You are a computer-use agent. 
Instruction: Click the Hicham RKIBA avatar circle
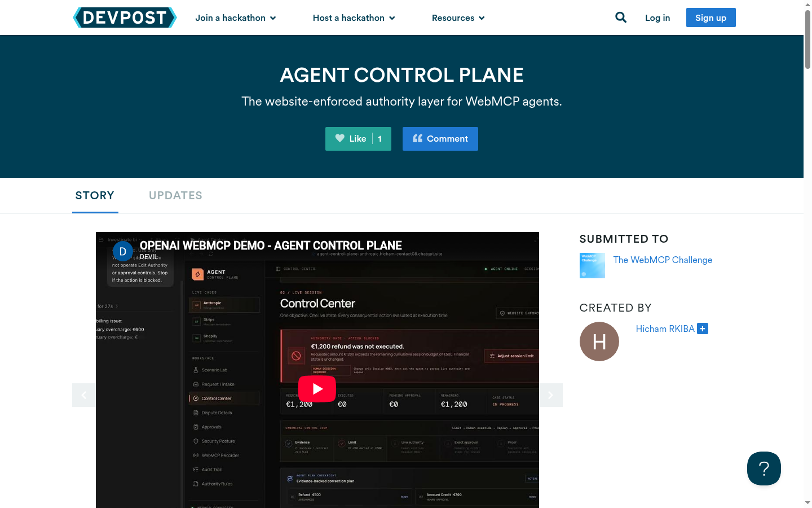599,341
